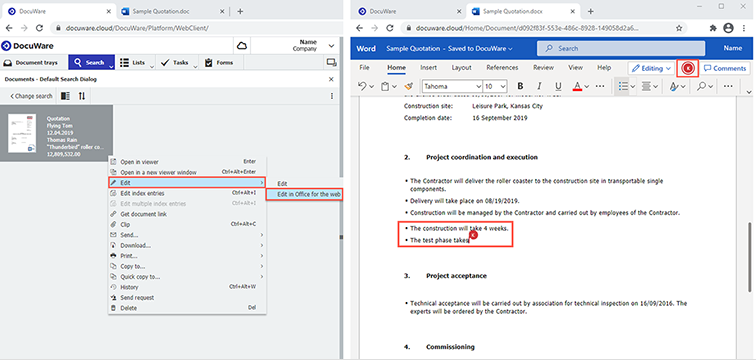Toggle Bold formatting
Image resolution: width=756 pixels, height=360 pixels.
(520, 87)
